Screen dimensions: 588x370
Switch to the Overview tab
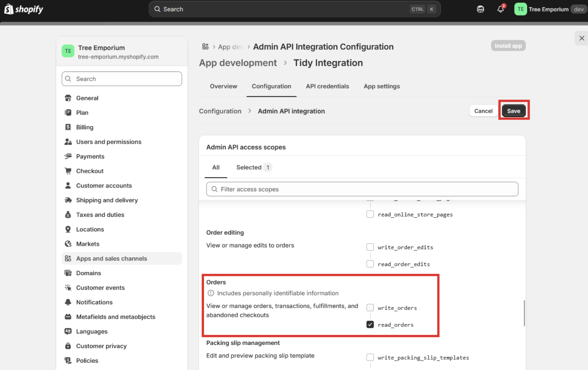point(224,86)
